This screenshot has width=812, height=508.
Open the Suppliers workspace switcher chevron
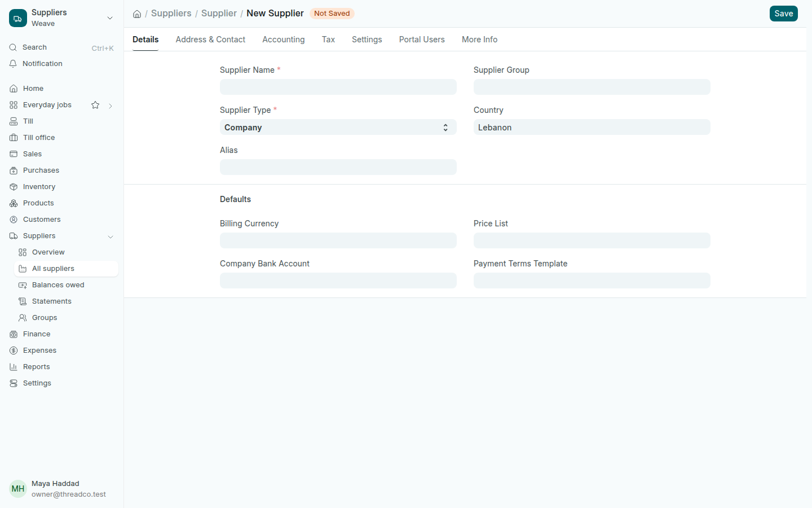point(110,18)
